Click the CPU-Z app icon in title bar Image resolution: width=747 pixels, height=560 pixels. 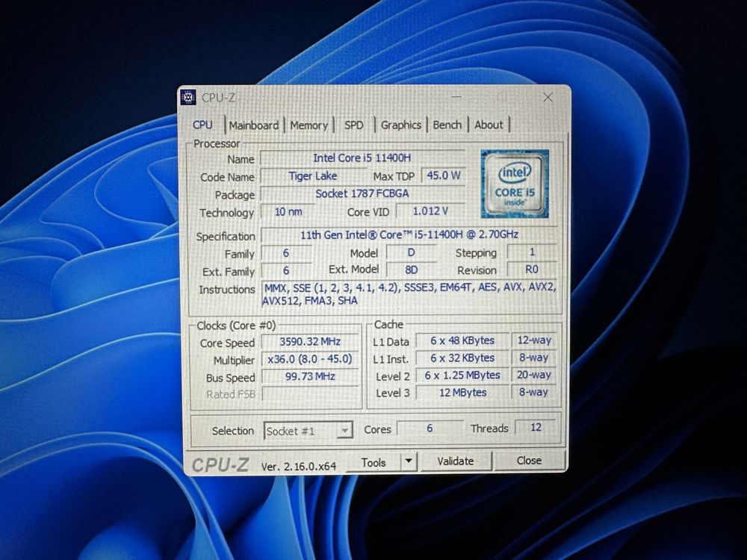pos(189,97)
